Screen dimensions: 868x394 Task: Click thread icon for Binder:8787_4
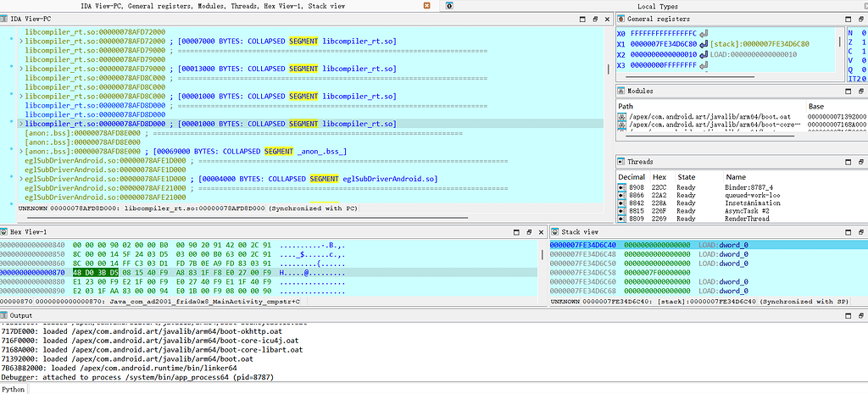tap(621, 187)
